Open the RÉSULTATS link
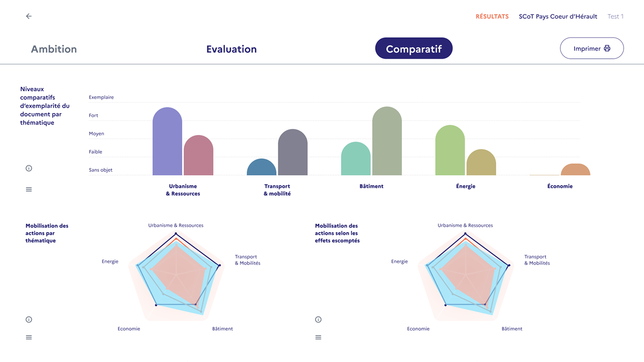Screen dimensions: 644x362 click(492, 17)
